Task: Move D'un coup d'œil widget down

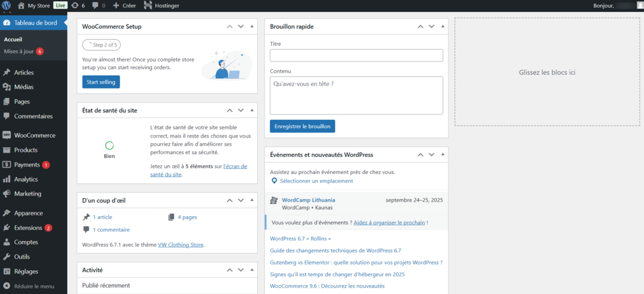Action: (241, 200)
